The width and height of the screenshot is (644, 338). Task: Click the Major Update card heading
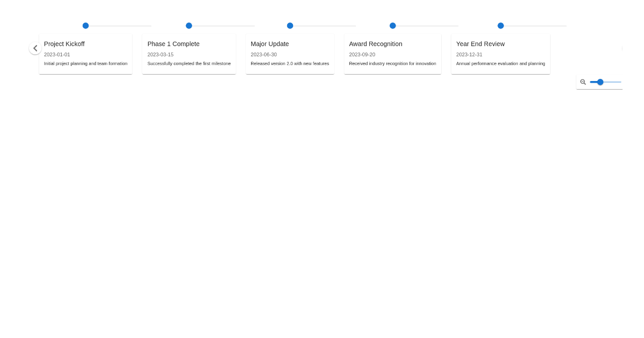click(269, 44)
